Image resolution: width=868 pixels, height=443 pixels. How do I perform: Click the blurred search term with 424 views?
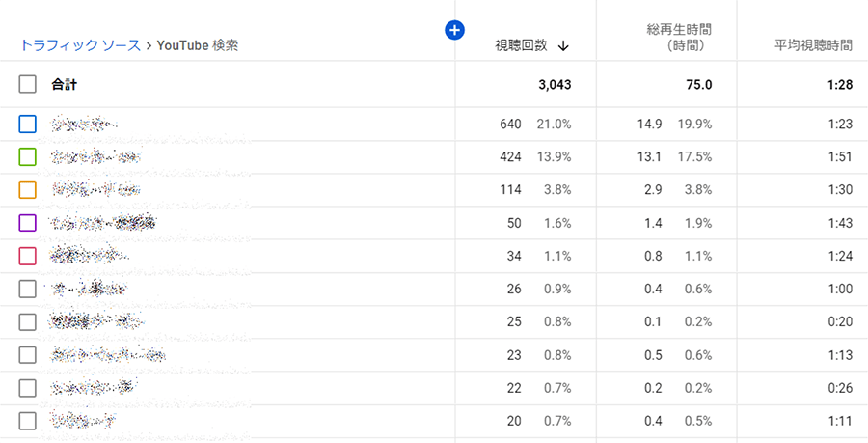[95, 156]
